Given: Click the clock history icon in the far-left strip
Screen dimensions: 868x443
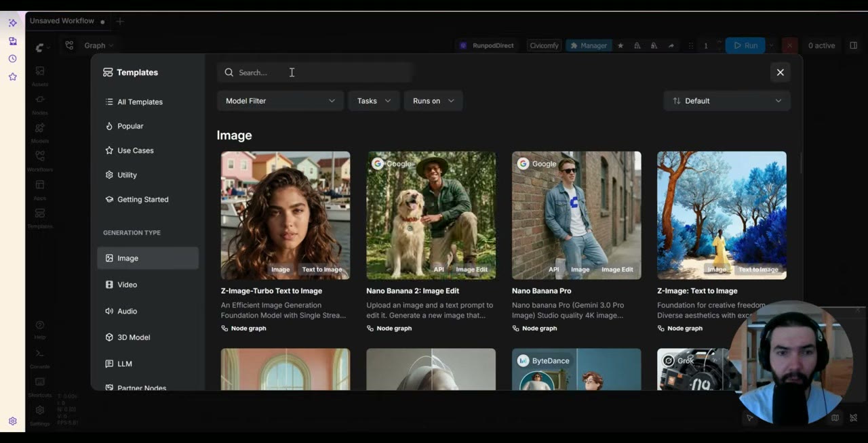Looking at the screenshot, I should click(12, 59).
